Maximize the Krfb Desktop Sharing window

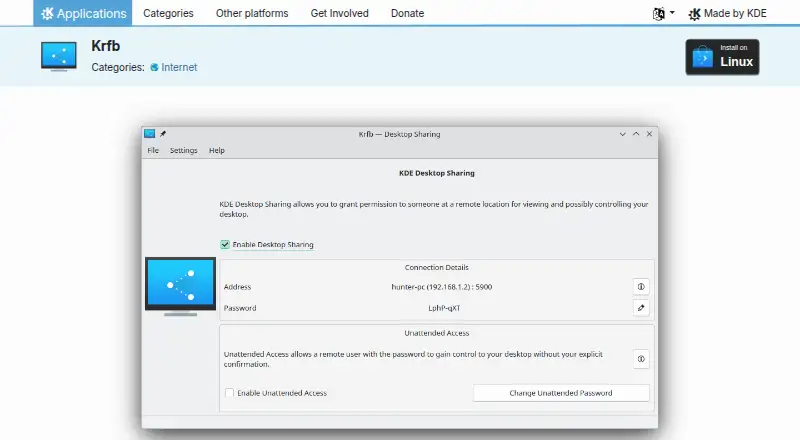pos(636,134)
